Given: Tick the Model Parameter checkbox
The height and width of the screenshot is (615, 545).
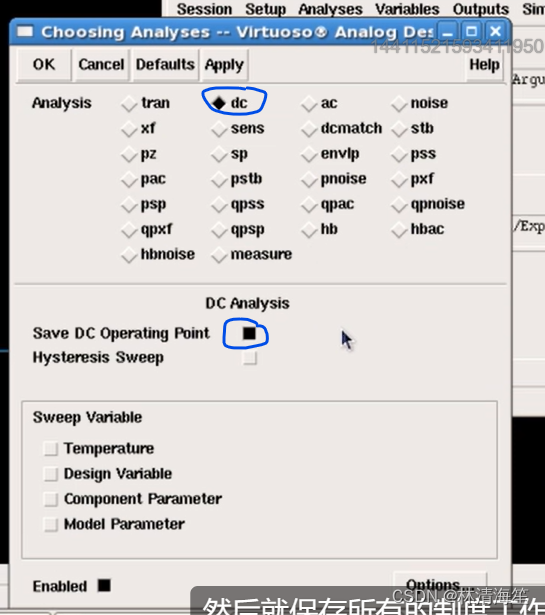Looking at the screenshot, I should tap(51, 524).
